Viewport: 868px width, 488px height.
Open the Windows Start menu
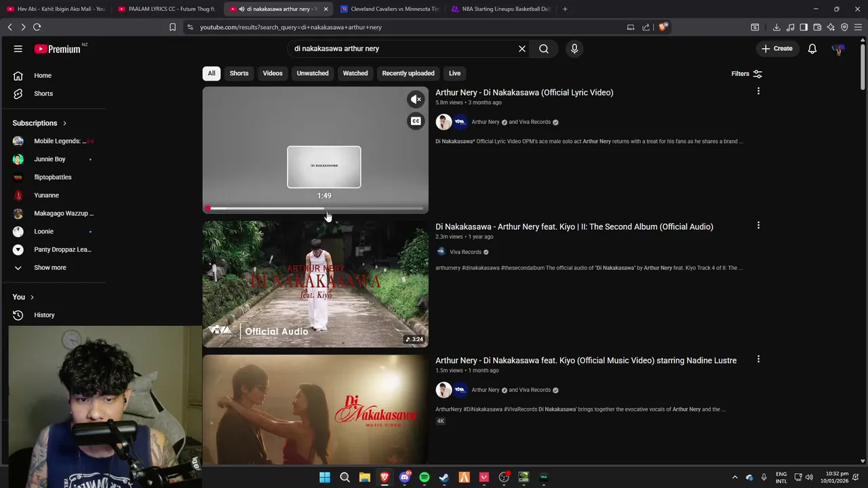point(325,477)
